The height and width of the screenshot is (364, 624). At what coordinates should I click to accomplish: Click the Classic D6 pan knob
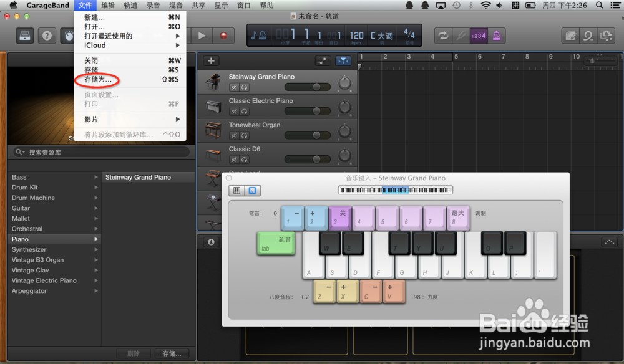click(x=344, y=155)
